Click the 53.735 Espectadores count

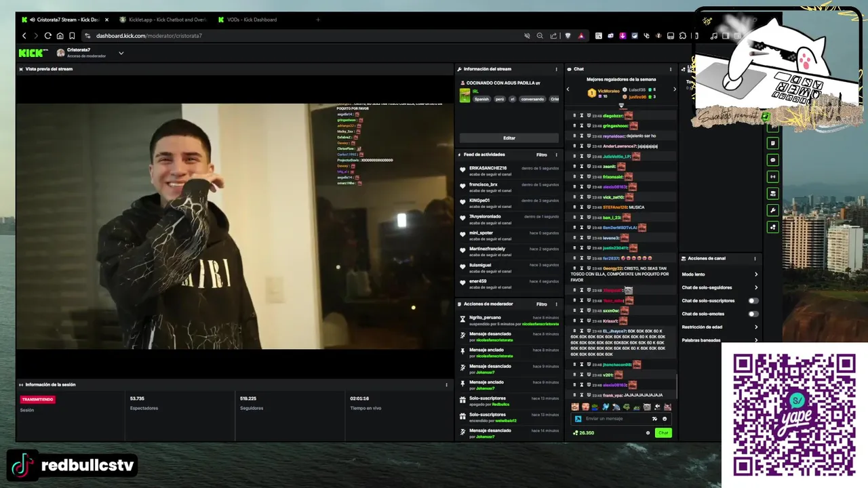[137, 399]
